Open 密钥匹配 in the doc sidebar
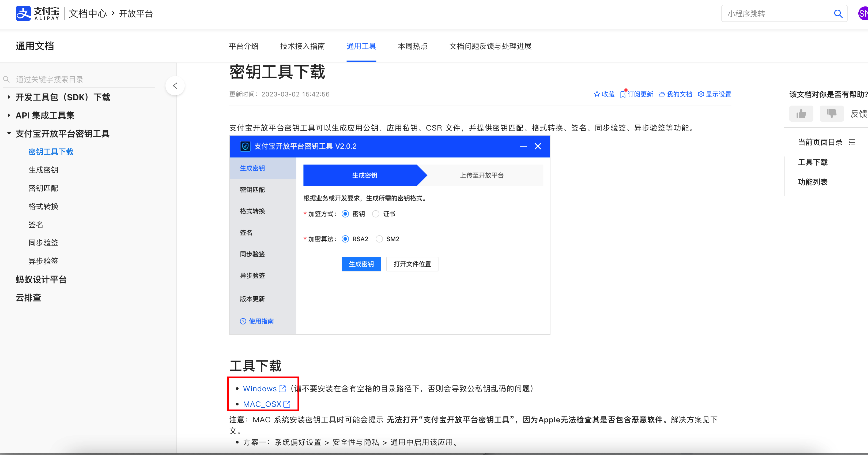 tap(43, 188)
